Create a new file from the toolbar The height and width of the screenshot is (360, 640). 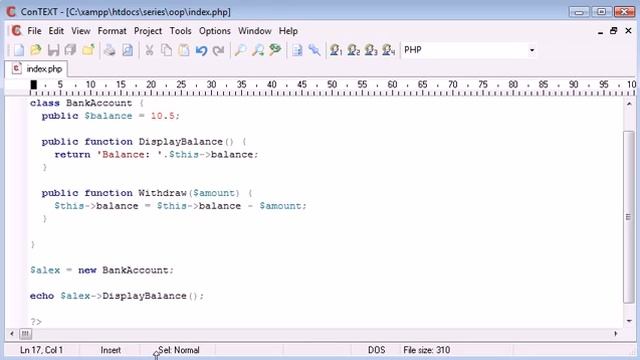(x=18, y=50)
